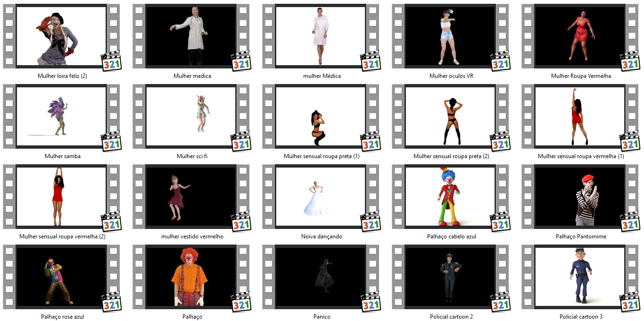Select the Mulher loira feliz (2) video
644x321 pixels.
pos(61,36)
